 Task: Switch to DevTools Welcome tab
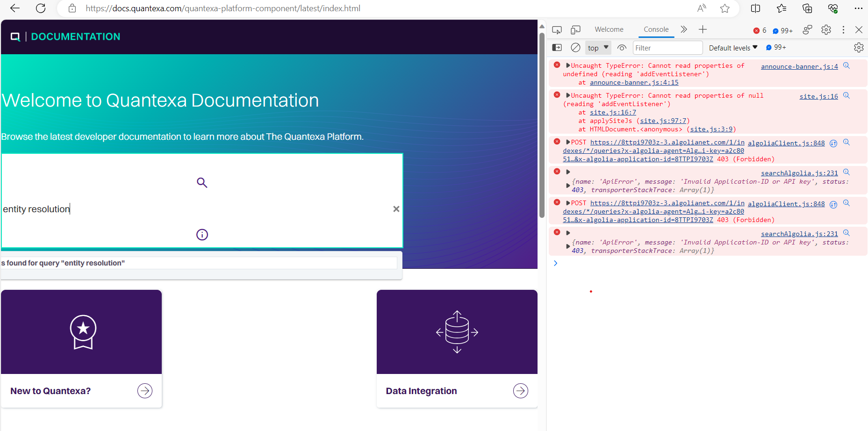click(609, 29)
